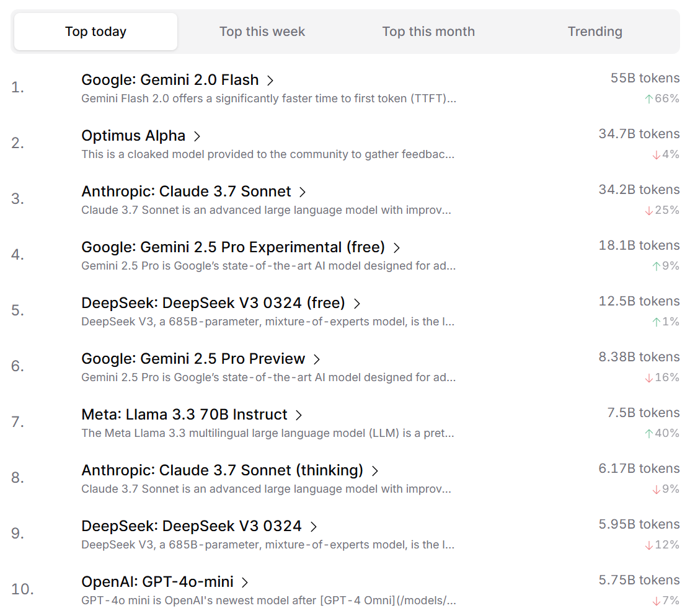
Task: Click the 7.5B tokens count
Action: pos(644,413)
